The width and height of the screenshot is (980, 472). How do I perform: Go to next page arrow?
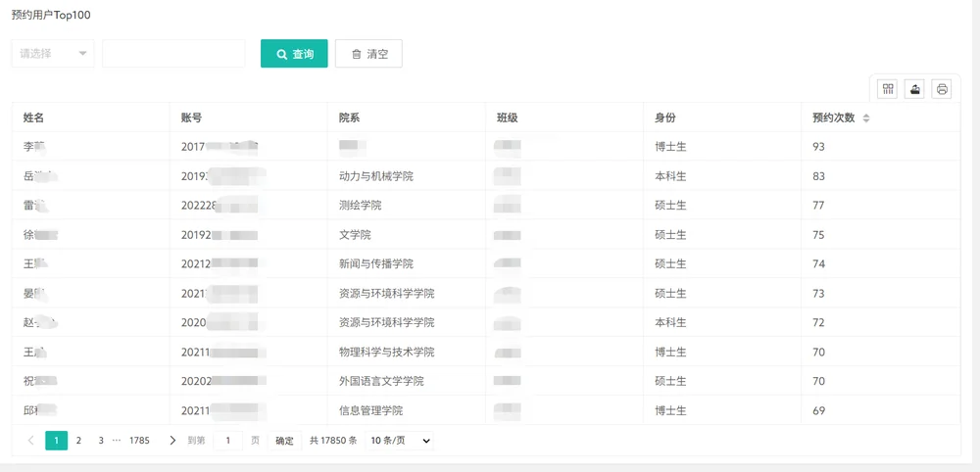point(173,440)
